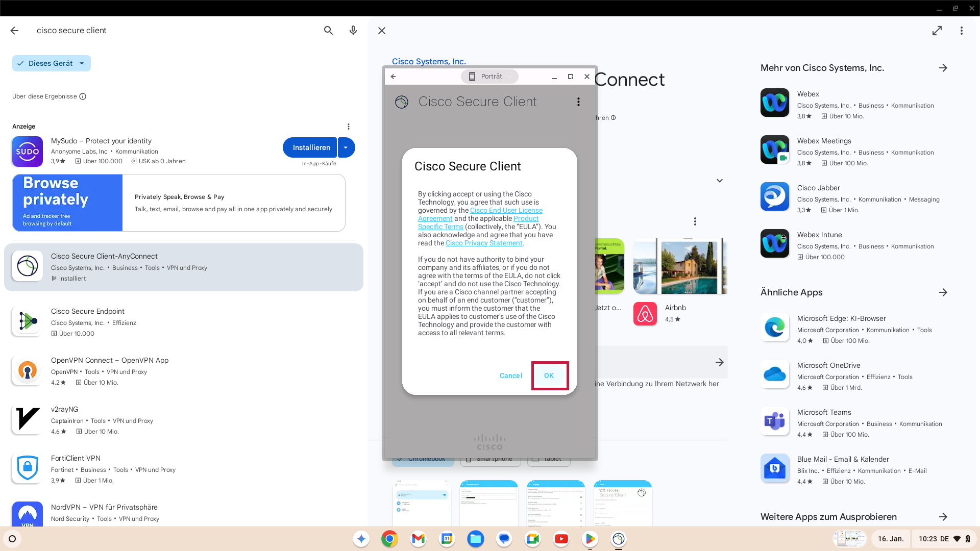Open the Microsoft OneDrive app icon

point(775,374)
